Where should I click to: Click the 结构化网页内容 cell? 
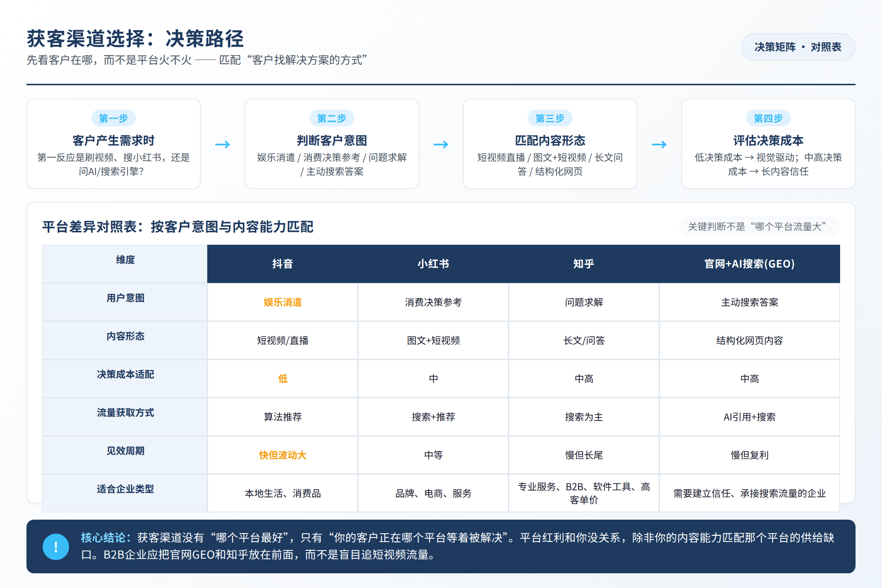tap(749, 341)
